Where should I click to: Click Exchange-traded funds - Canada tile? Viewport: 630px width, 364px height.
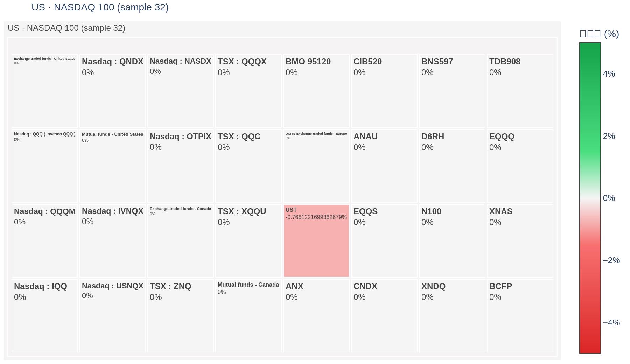pos(181,241)
